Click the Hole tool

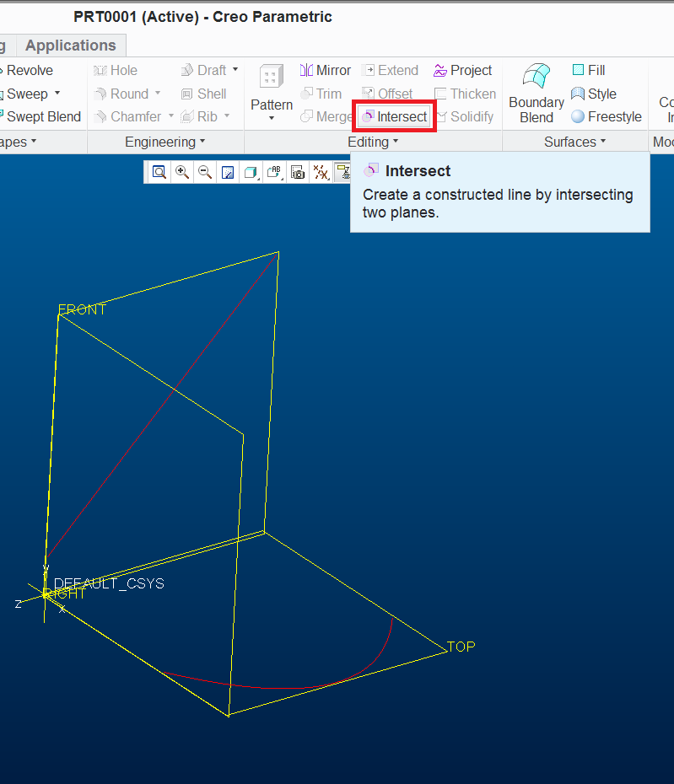coord(115,71)
